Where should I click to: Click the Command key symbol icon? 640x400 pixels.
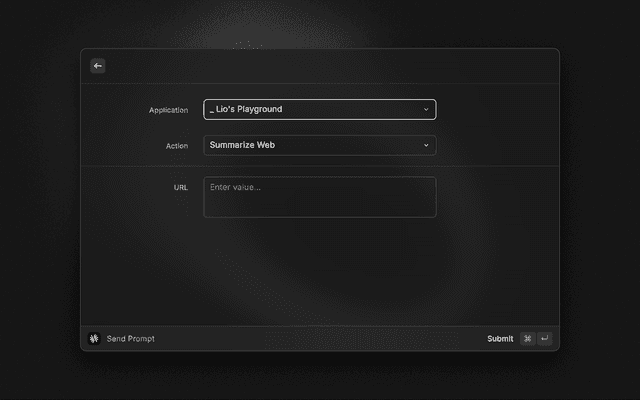coord(527,339)
